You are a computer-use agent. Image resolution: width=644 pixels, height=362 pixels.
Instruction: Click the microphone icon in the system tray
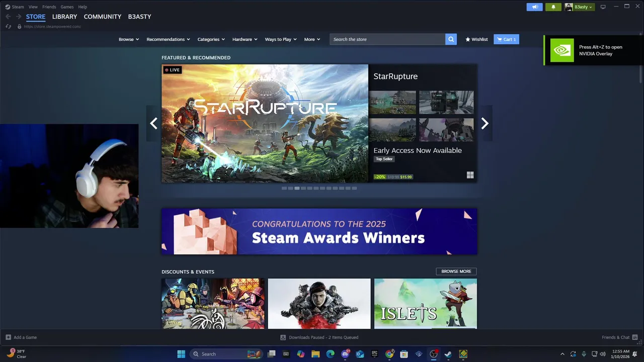pyautogui.click(x=584, y=354)
